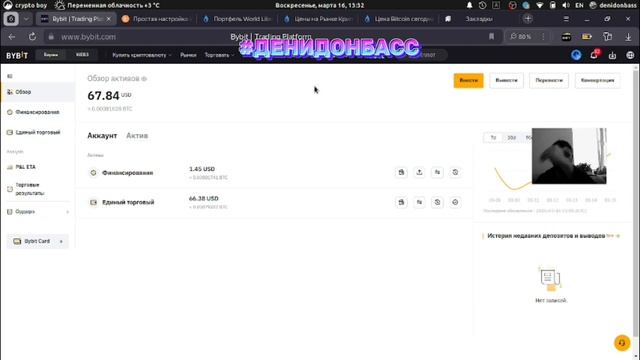
Task: Click the history icon in Единый торговый row
Action: tap(437, 202)
